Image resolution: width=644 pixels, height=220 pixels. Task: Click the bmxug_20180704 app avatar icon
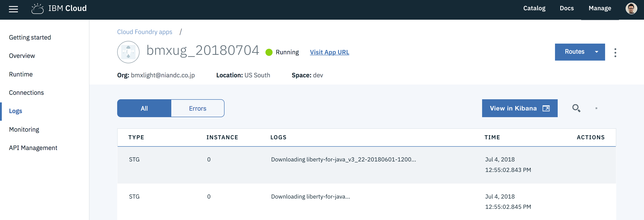pos(128,52)
